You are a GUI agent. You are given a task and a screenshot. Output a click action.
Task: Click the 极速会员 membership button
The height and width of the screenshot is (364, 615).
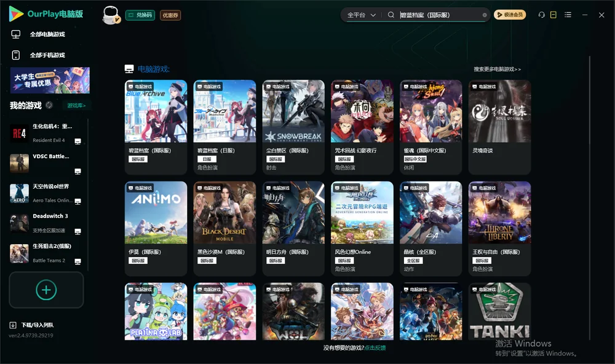tap(510, 15)
